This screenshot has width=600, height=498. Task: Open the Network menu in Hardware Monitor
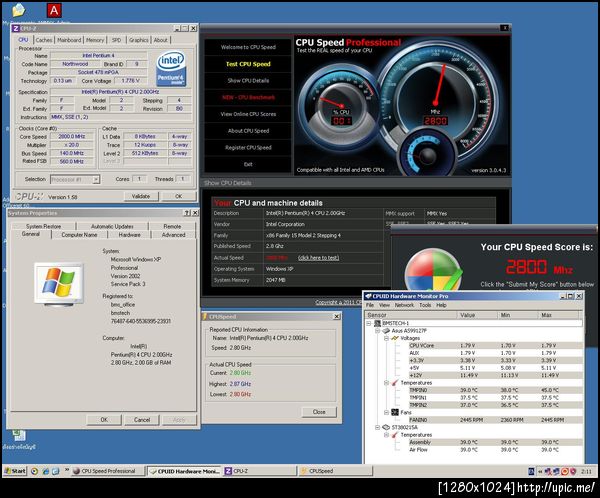pos(404,305)
